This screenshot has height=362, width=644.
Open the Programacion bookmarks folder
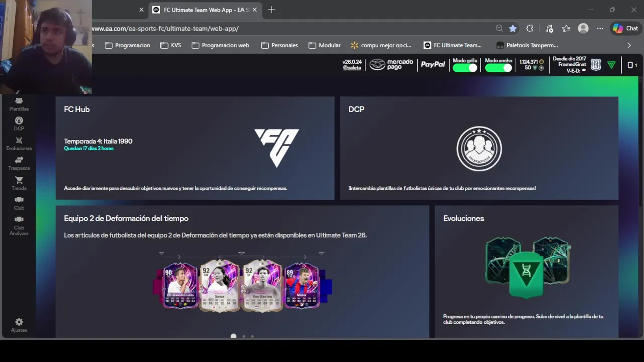pyautogui.click(x=127, y=45)
